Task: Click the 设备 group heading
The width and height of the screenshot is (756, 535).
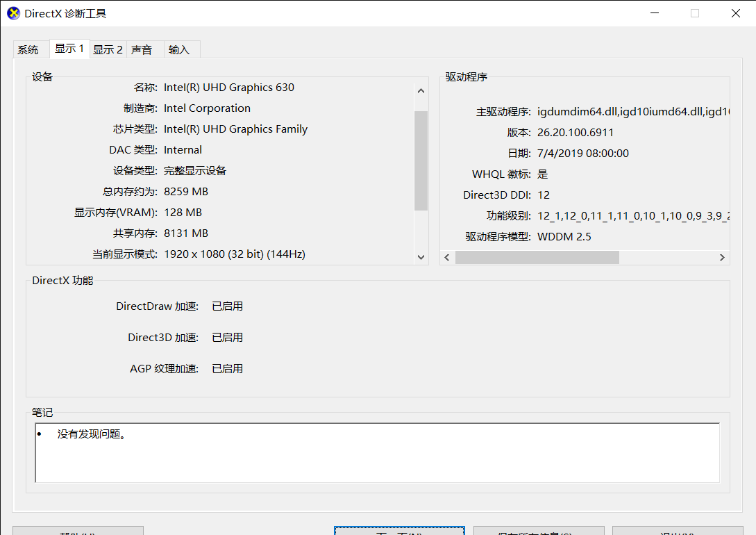Action: coord(42,76)
